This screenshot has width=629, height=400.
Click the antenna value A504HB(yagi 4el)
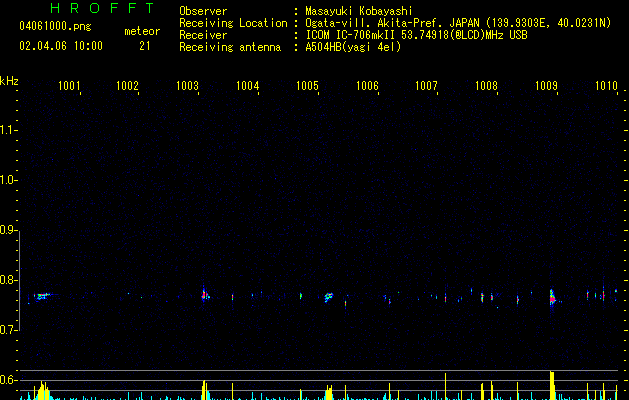353,47
